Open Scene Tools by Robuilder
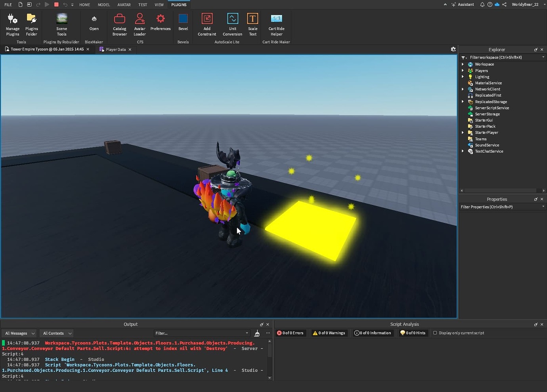This screenshot has height=392, width=547. point(61,24)
